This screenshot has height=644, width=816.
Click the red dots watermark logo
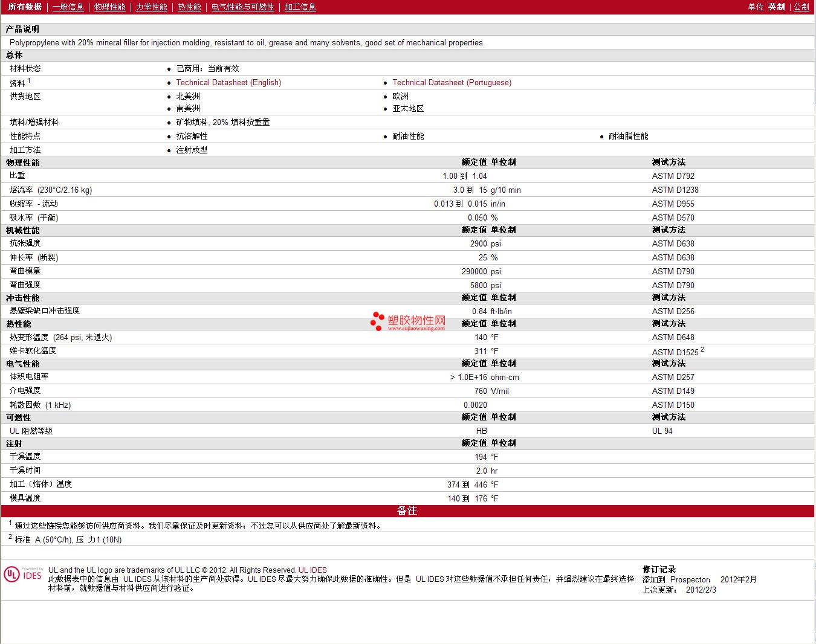point(378,320)
